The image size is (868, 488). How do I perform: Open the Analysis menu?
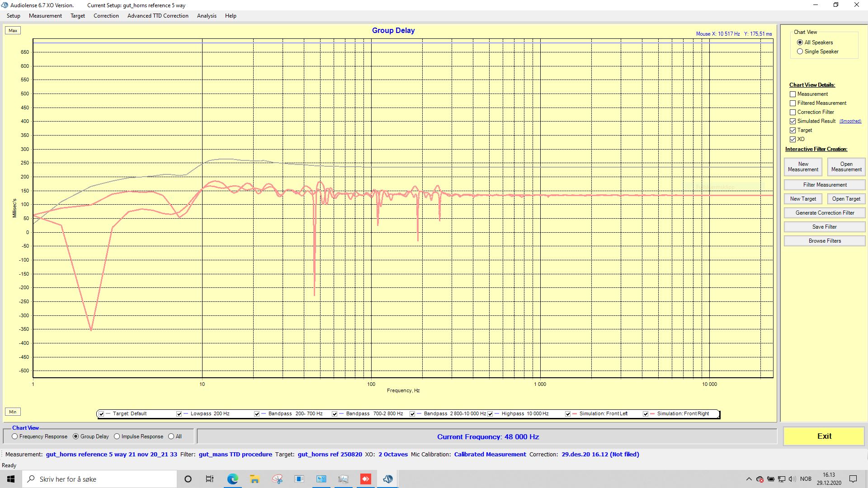(207, 16)
